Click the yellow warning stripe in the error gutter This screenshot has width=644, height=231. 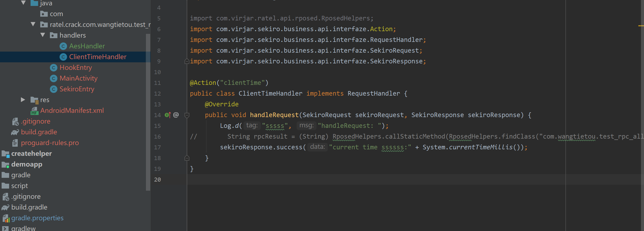click(x=641, y=26)
